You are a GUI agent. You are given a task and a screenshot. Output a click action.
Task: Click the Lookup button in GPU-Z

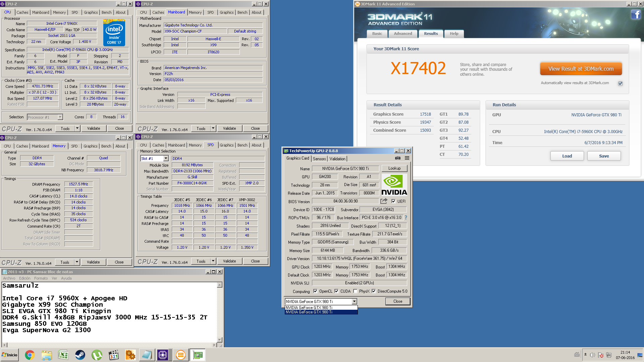(394, 168)
